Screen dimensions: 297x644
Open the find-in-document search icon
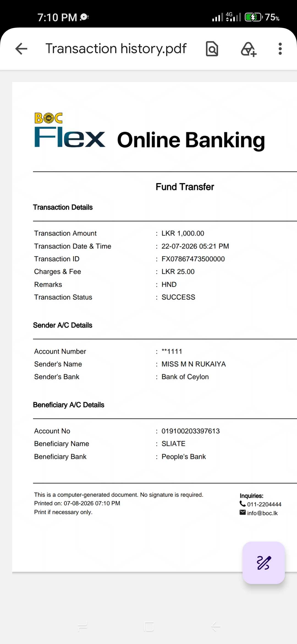tap(212, 49)
